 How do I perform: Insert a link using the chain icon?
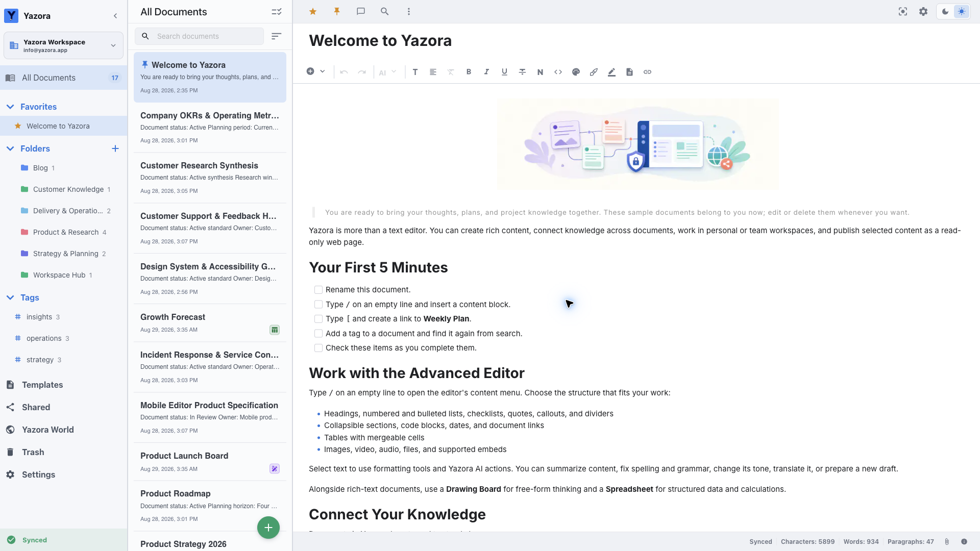pos(647,72)
